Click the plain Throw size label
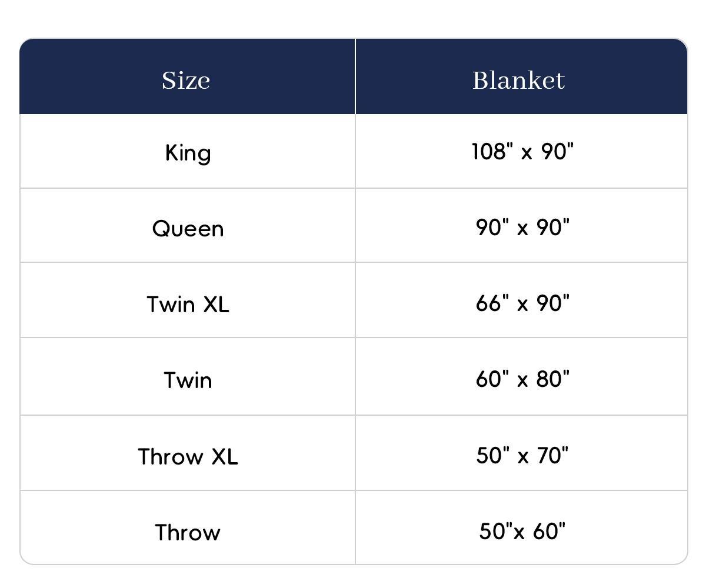Screen dimensions: 706x588 pyautogui.click(x=188, y=532)
